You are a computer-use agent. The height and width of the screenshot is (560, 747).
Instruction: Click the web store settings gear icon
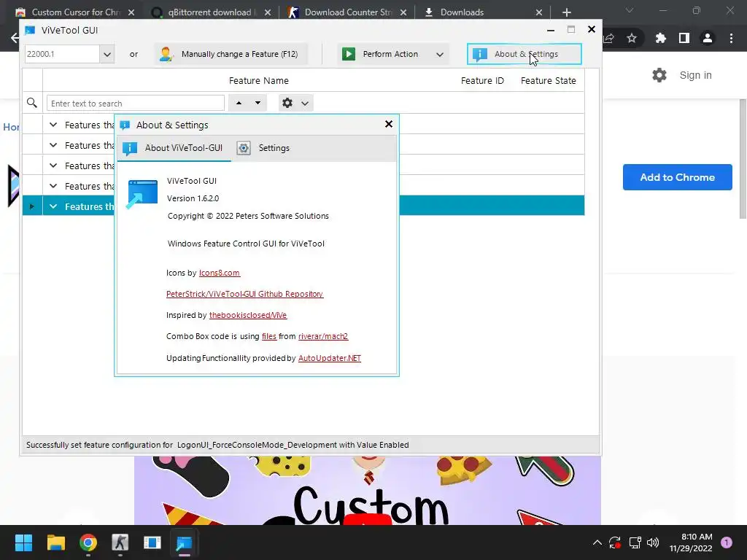(659, 75)
